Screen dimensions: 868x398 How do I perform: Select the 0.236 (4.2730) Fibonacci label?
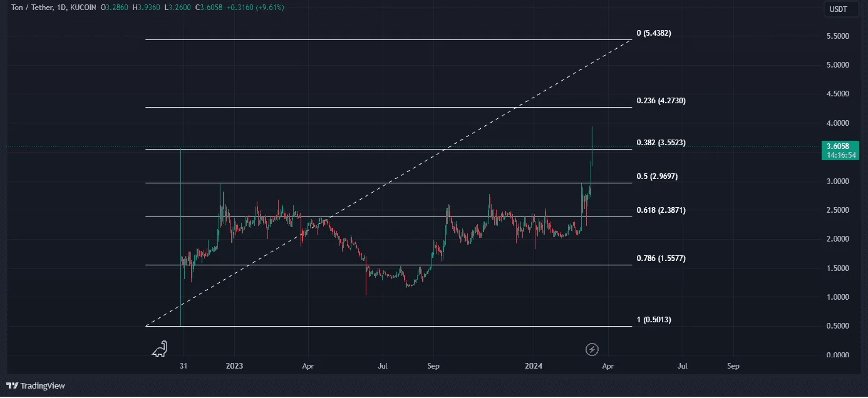[x=661, y=101]
